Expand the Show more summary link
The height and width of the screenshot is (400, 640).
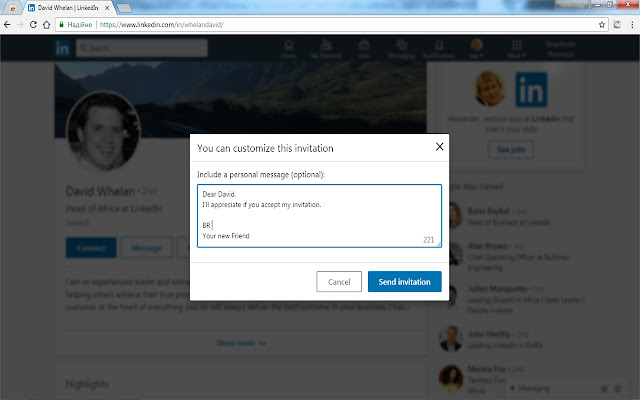click(x=241, y=343)
